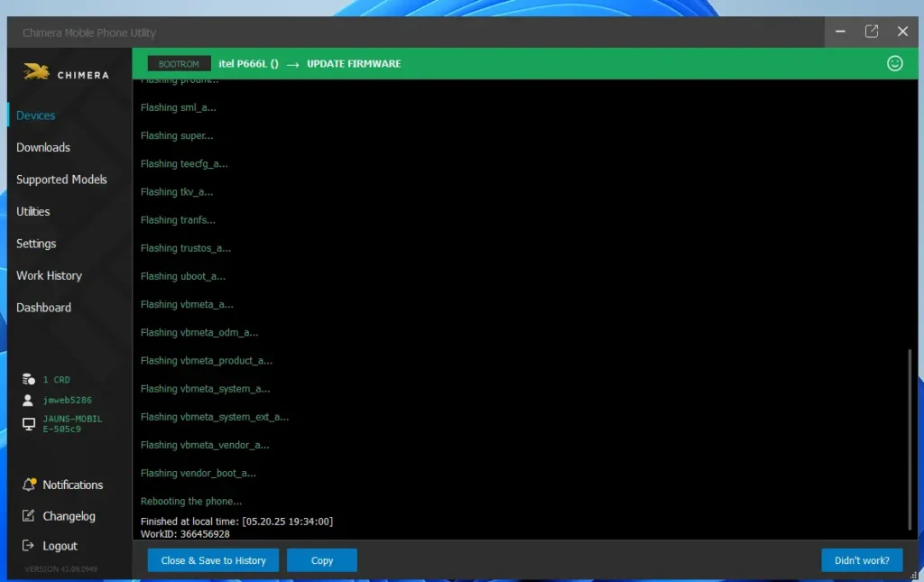Select Utilities in the sidebar

(33, 211)
